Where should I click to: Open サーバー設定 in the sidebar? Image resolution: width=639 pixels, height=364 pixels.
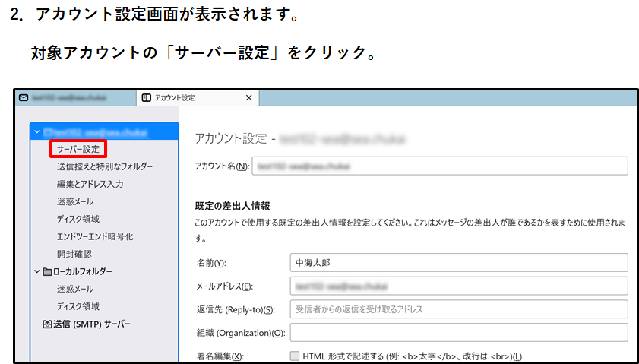pyautogui.click(x=78, y=149)
